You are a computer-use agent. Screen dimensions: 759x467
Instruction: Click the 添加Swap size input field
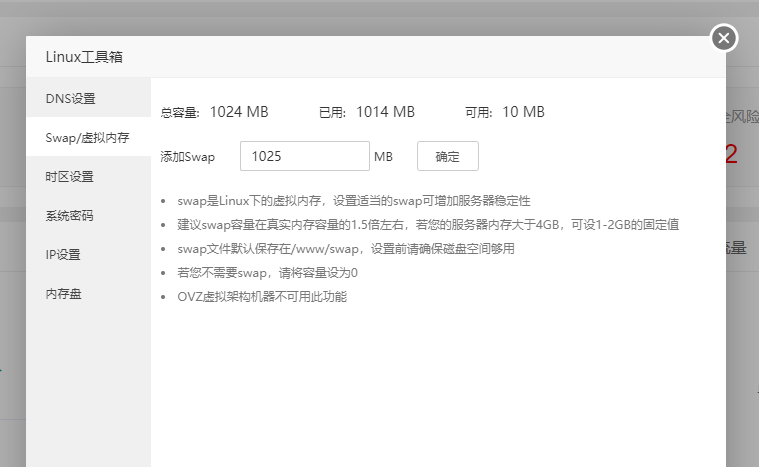(x=305, y=156)
